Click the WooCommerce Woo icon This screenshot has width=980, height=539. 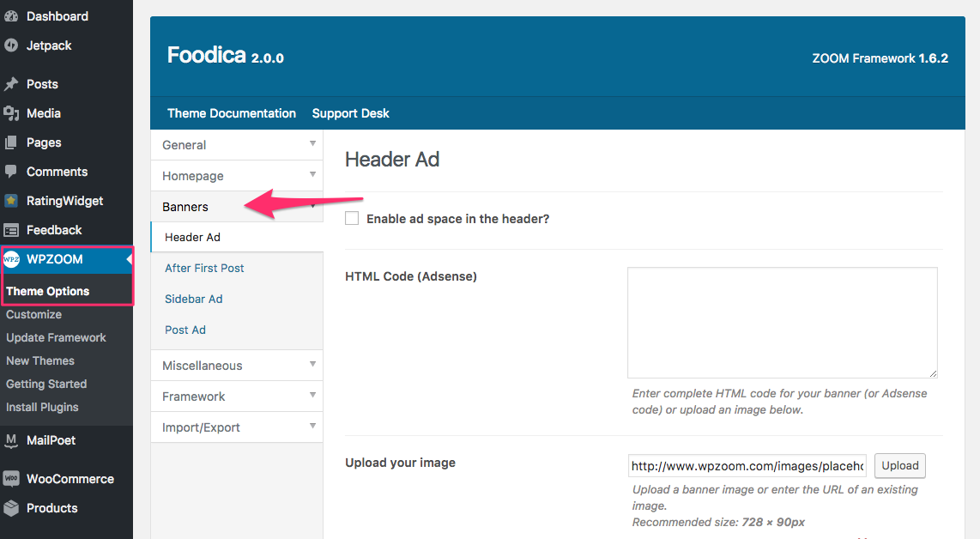point(11,479)
